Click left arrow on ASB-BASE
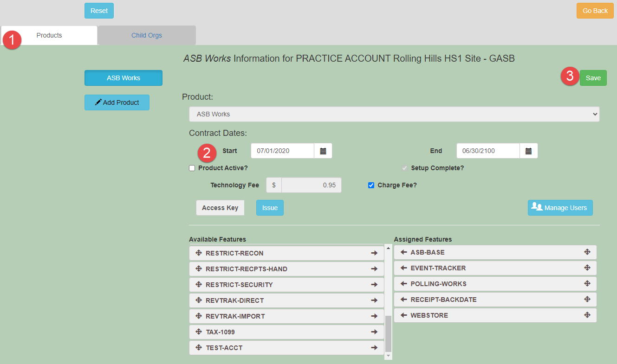This screenshot has height=364, width=617. pyautogui.click(x=403, y=252)
